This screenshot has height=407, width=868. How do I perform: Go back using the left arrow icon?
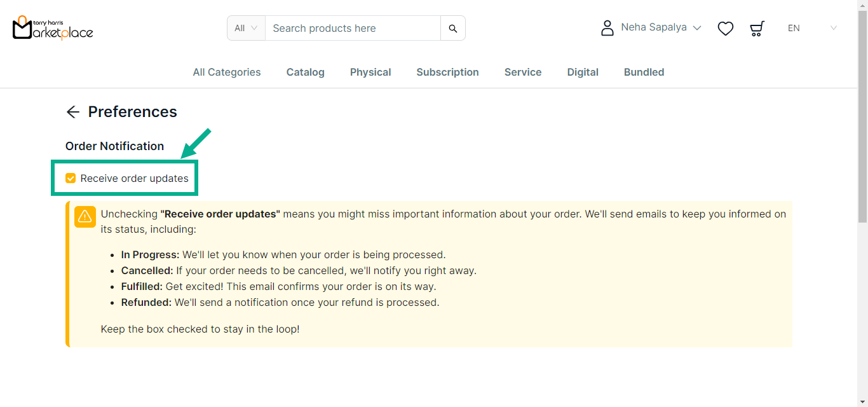click(73, 112)
